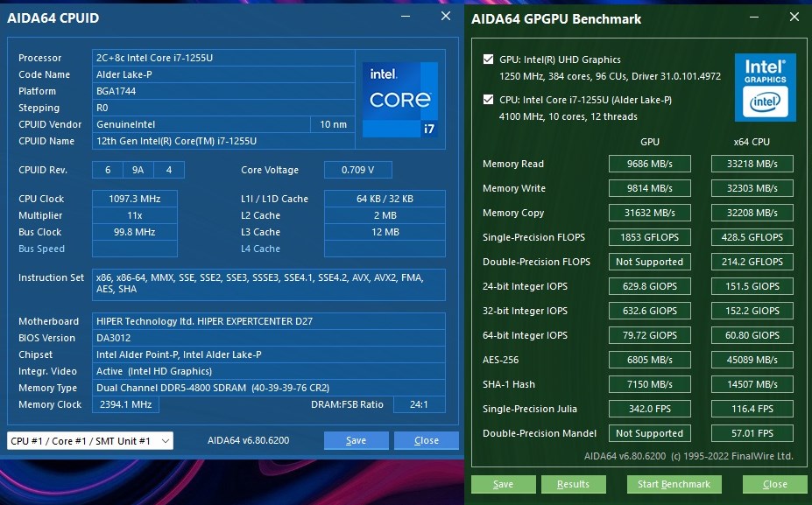
Task: Save the GPGPU Benchmark results
Action: tap(504, 484)
